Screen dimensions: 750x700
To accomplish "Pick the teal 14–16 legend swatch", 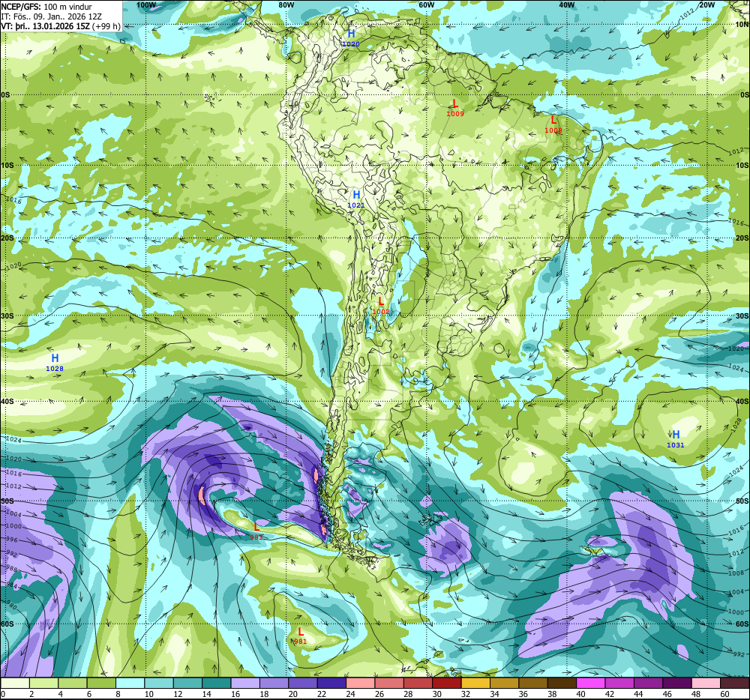I will coord(217,683).
